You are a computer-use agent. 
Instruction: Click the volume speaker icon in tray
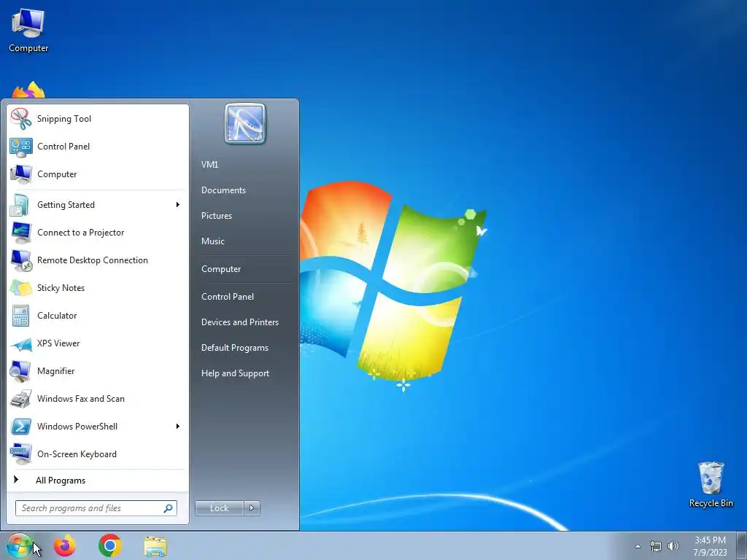673,546
